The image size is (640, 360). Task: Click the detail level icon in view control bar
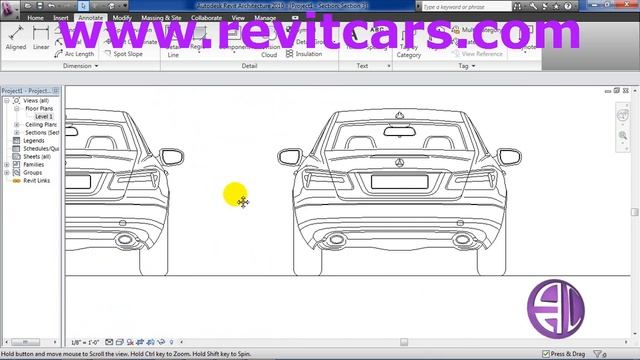point(109,342)
